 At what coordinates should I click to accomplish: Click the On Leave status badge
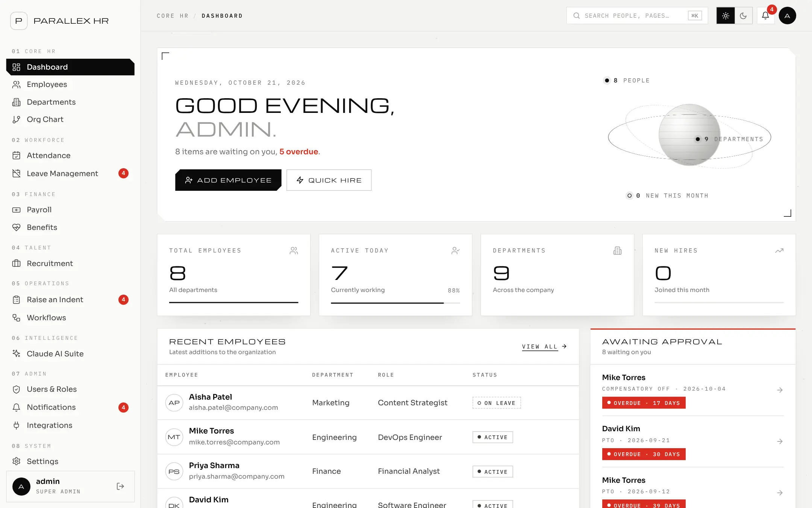[497, 403]
